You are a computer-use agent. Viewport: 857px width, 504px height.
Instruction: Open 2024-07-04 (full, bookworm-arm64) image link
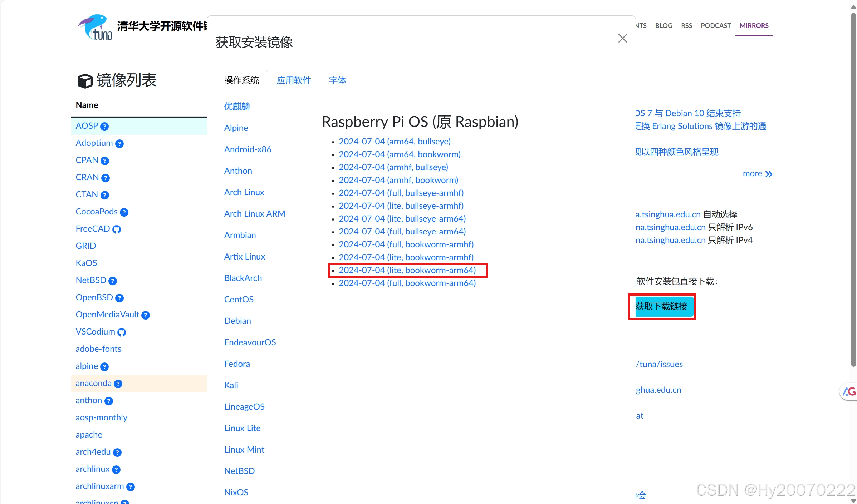(x=407, y=283)
